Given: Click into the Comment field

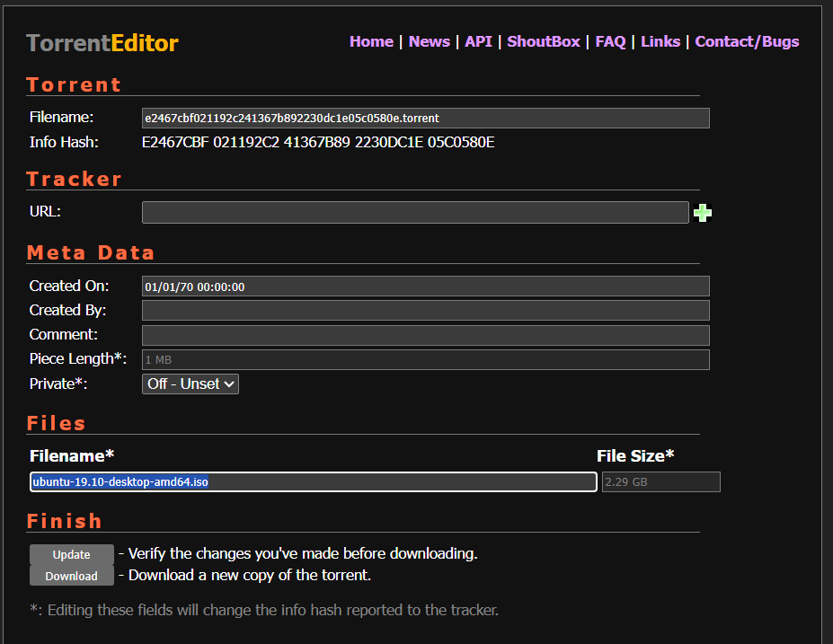Looking at the screenshot, I should (425, 335).
